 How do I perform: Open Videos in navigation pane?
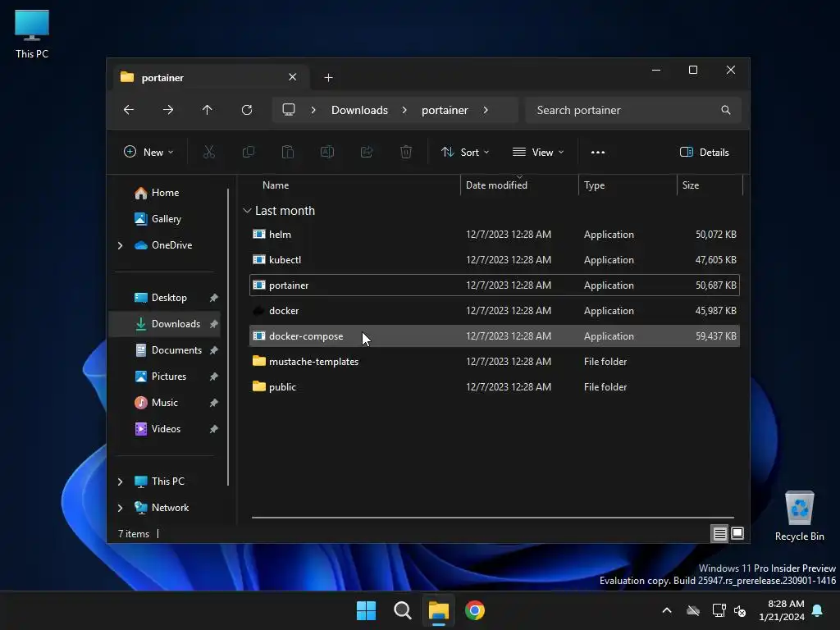(x=166, y=429)
